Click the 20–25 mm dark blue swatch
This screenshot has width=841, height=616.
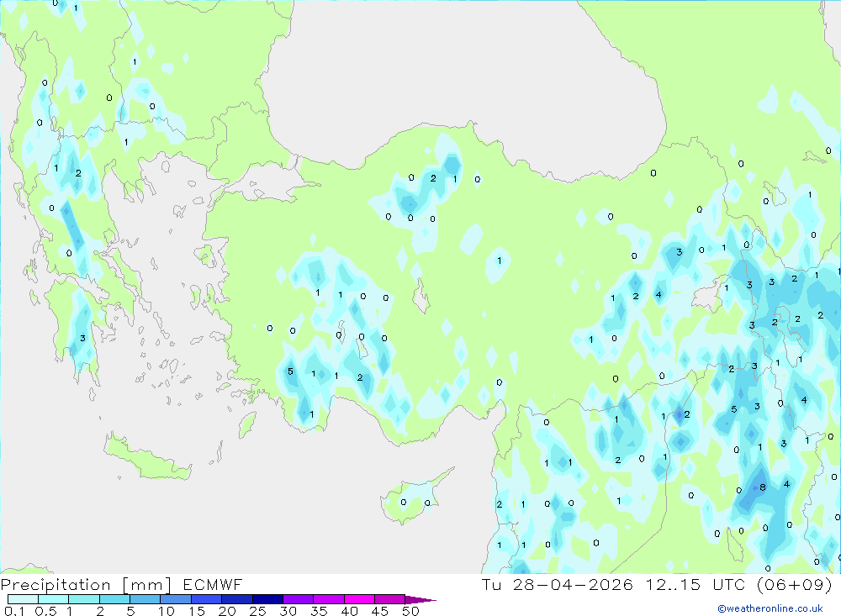tap(236, 599)
